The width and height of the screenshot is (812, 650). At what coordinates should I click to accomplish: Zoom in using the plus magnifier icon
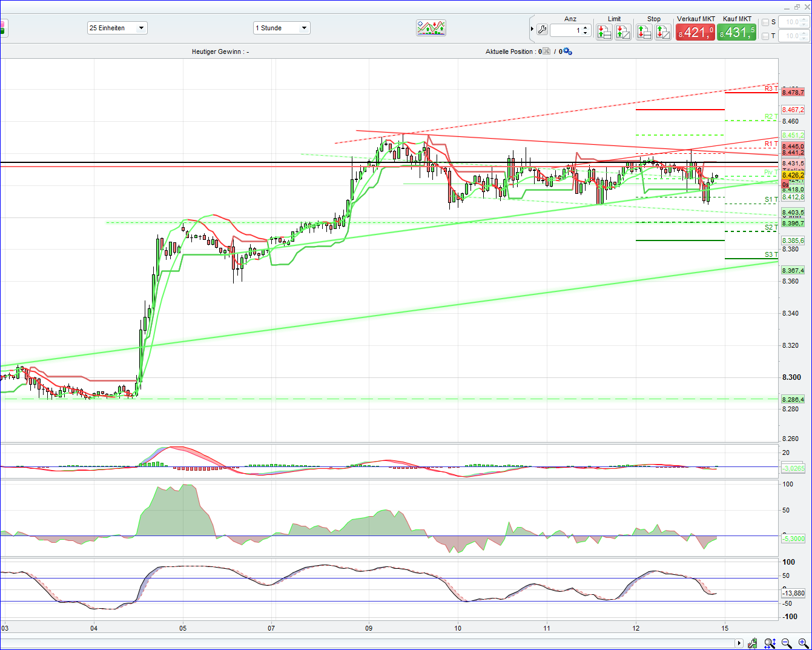(802, 643)
